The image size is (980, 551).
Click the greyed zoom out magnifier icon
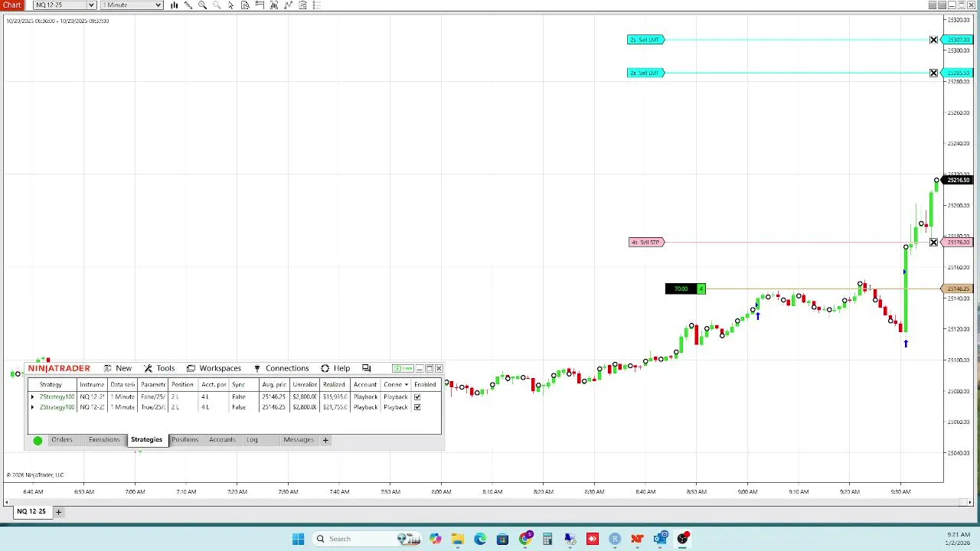coord(217,5)
